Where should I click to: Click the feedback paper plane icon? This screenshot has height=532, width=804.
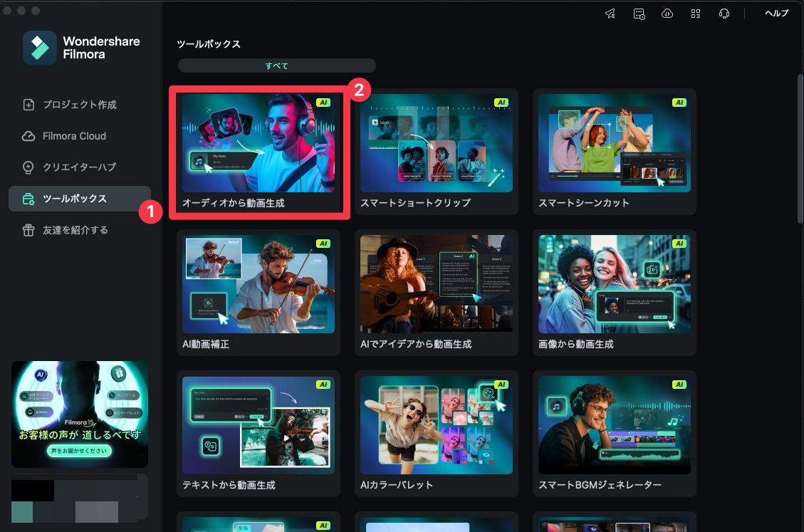click(610, 13)
